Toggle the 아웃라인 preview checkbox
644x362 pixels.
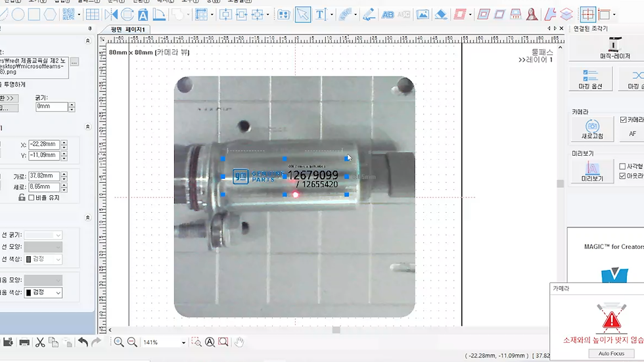coord(622,175)
